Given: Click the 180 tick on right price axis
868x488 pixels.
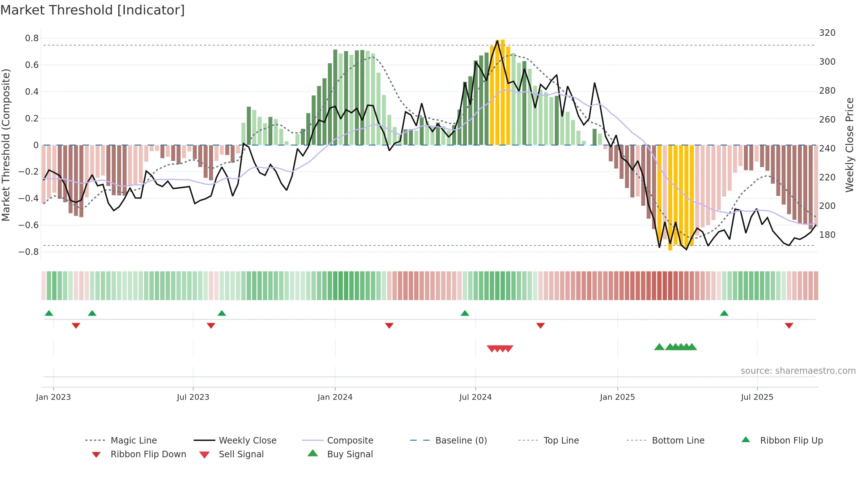Looking at the screenshot, I should (827, 235).
